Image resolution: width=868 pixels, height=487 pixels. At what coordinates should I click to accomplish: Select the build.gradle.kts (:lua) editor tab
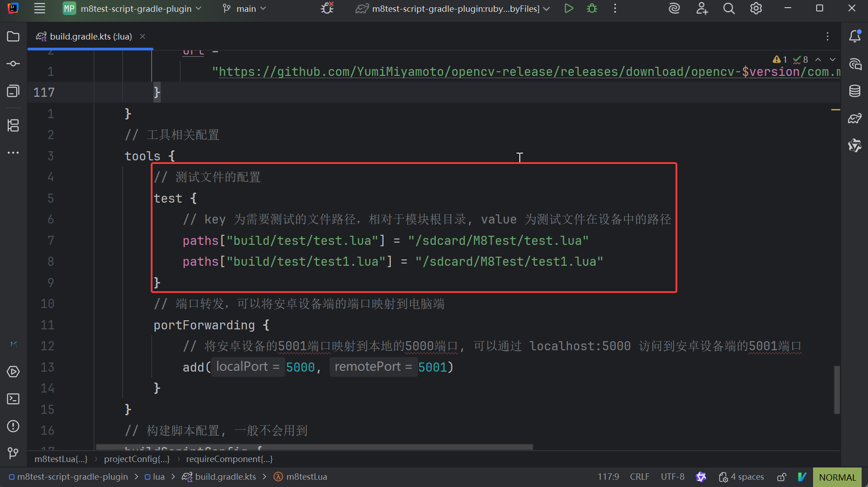(x=90, y=36)
